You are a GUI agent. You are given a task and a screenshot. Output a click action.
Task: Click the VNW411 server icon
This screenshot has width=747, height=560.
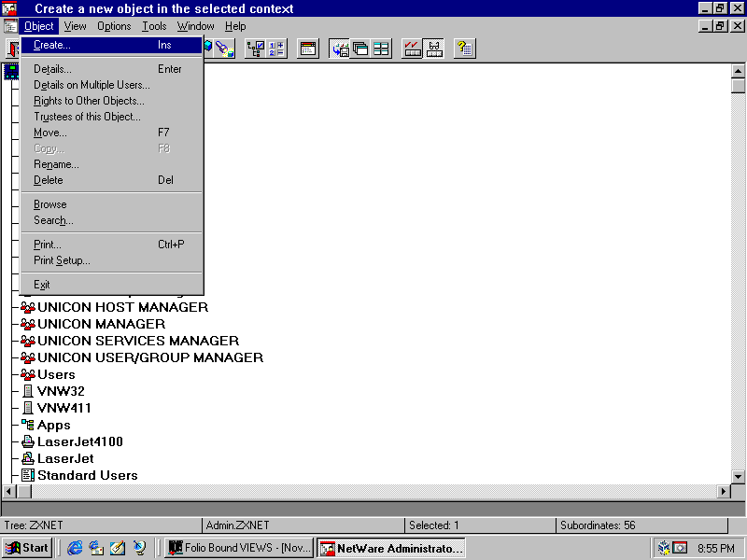click(28, 408)
